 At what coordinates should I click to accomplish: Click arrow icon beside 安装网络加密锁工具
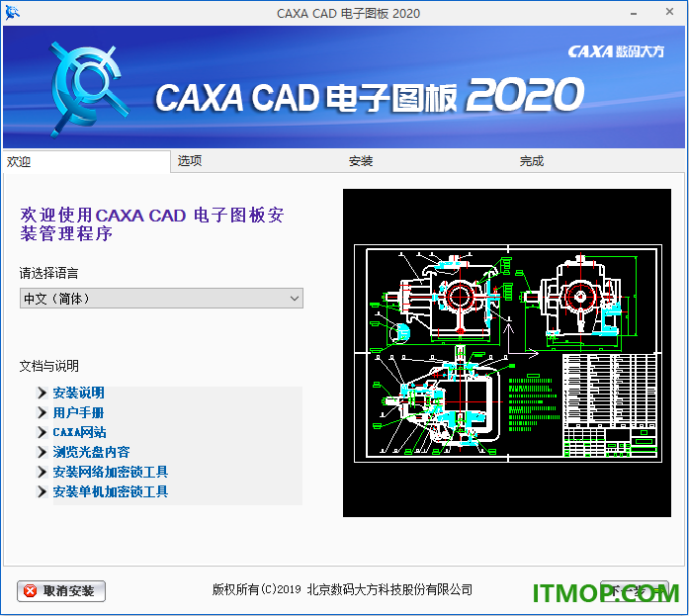[x=42, y=472]
